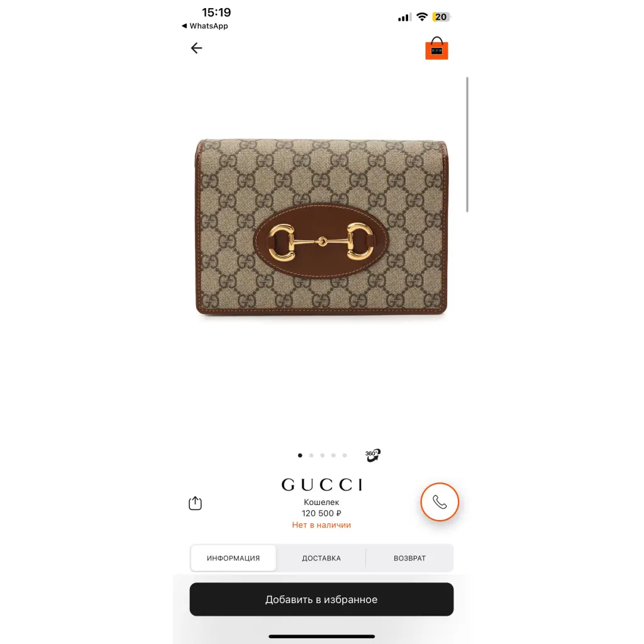Tap the share icon
Viewport: 644px width, 644px height.
(195, 502)
